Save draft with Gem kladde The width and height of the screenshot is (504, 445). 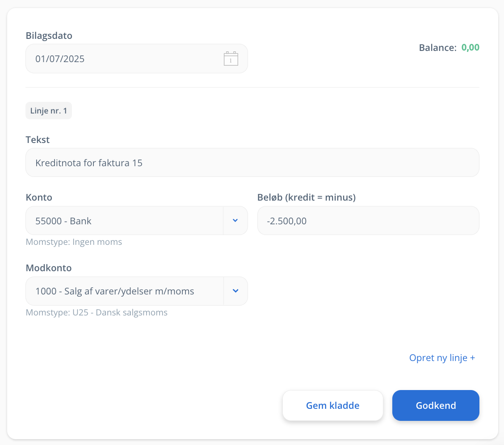[333, 406]
